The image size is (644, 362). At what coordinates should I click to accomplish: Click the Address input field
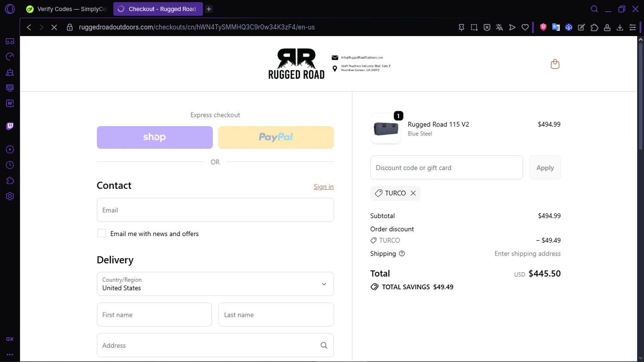coord(215,345)
